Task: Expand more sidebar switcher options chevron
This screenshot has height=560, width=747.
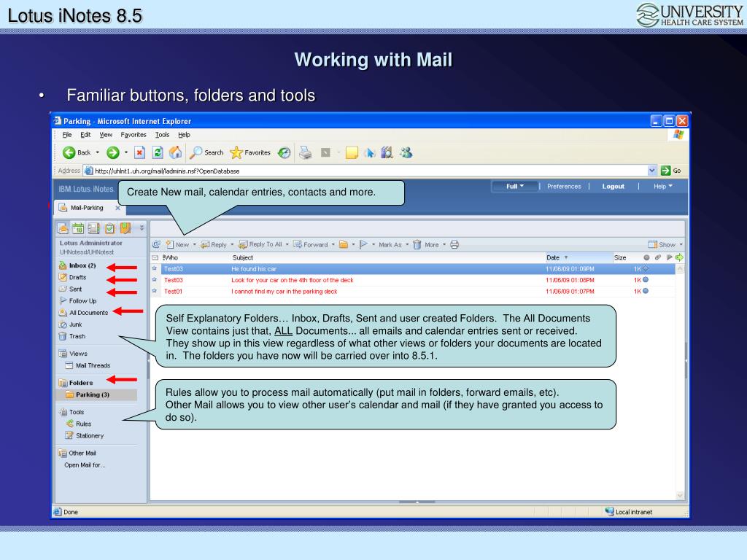Action: [x=142, y=228]
